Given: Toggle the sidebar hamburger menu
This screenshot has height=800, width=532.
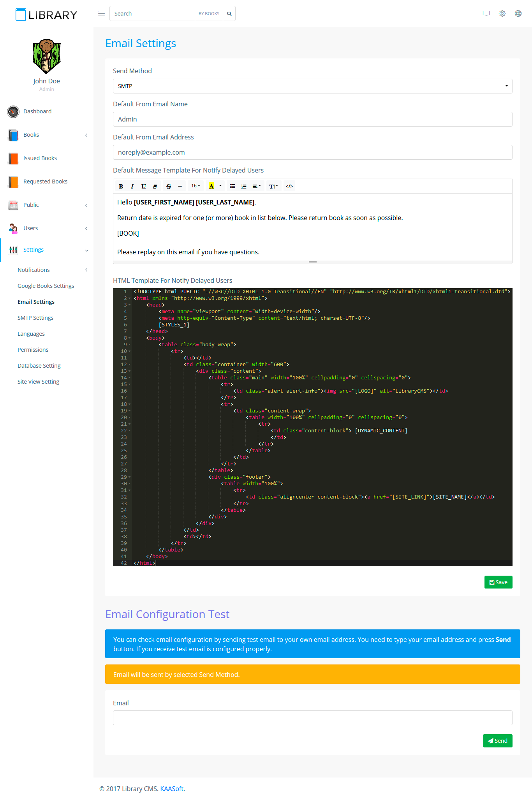Looking at the screenshot, I should point(101,14).
